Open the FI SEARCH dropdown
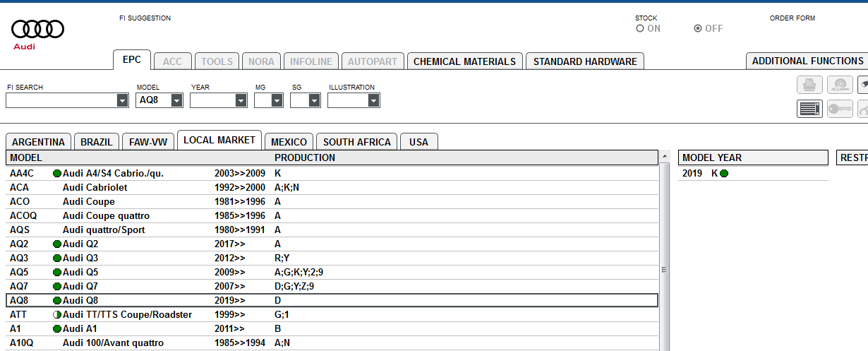The image size is (868, 351). [123, 100]
